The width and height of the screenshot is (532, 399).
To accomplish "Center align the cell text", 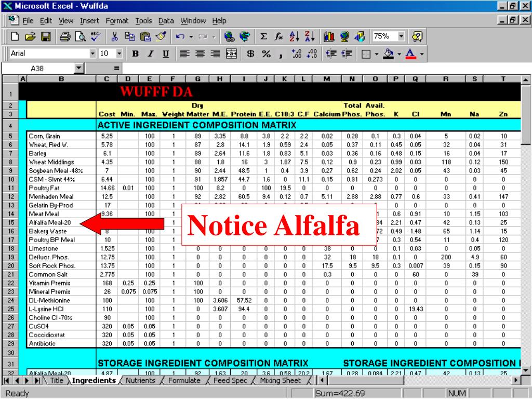I will click(x=200, y=54).
